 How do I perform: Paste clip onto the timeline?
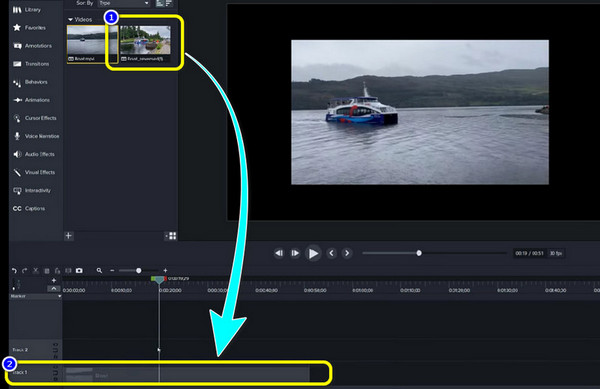coord(57,271)
